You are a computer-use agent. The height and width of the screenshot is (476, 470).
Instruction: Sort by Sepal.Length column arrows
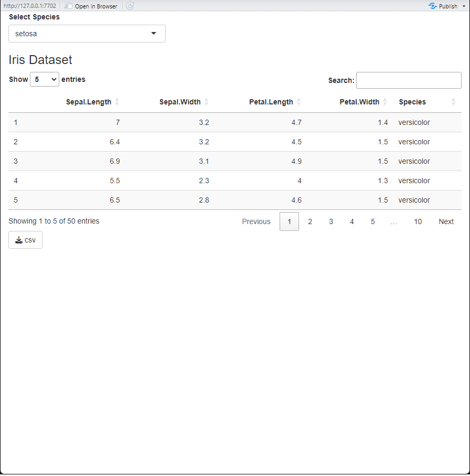117,102
